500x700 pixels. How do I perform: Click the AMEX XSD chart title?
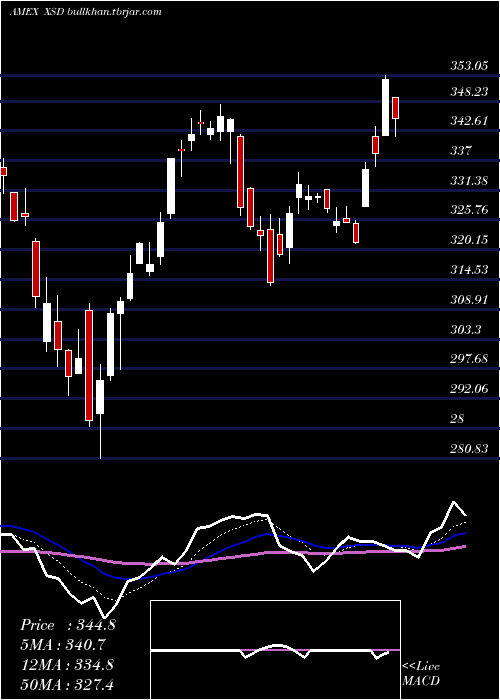[x=85, y=12]
